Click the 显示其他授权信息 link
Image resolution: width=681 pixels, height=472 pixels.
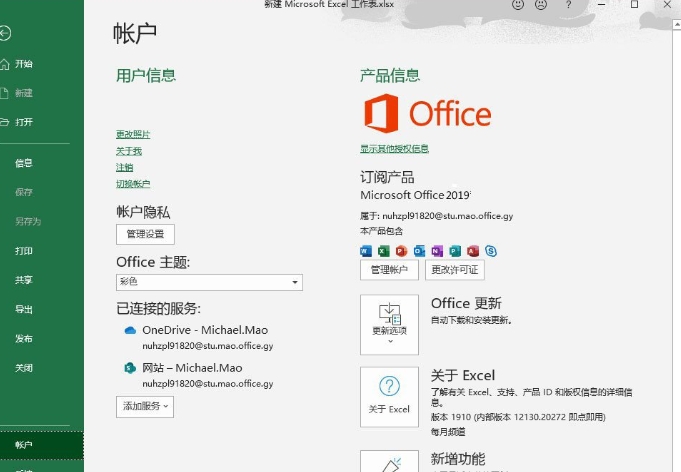(x=394, y=149)
